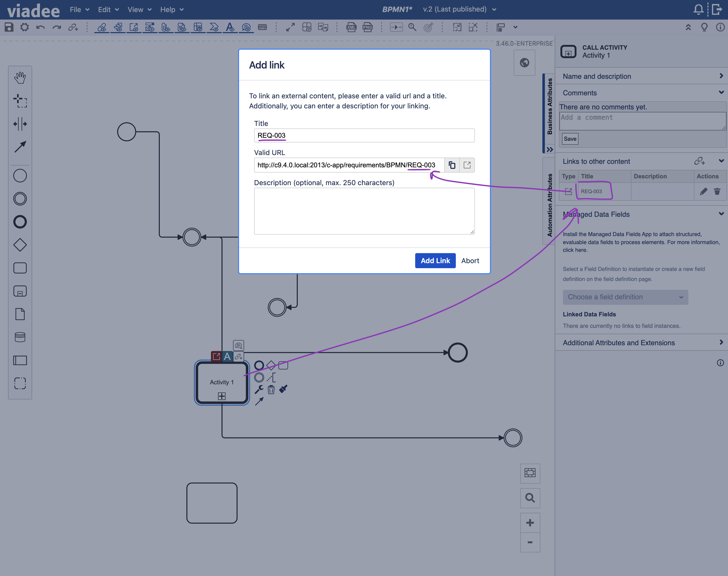Click into the Description text area
The image size is (728, 576).
click(364, 211)
